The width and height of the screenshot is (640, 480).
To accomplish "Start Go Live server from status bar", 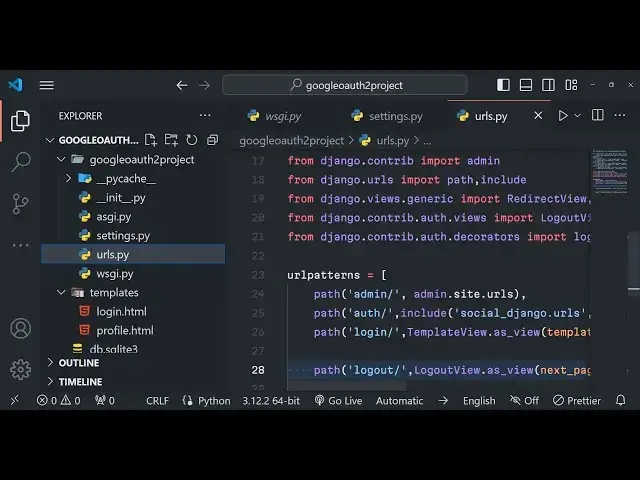I will (x=338, y=401).
